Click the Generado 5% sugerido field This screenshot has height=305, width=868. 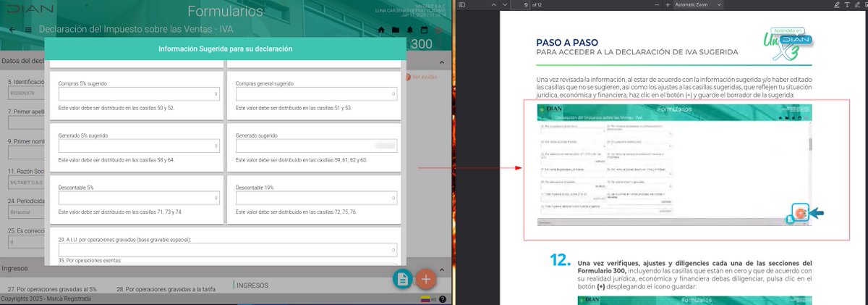click(137, 146)
